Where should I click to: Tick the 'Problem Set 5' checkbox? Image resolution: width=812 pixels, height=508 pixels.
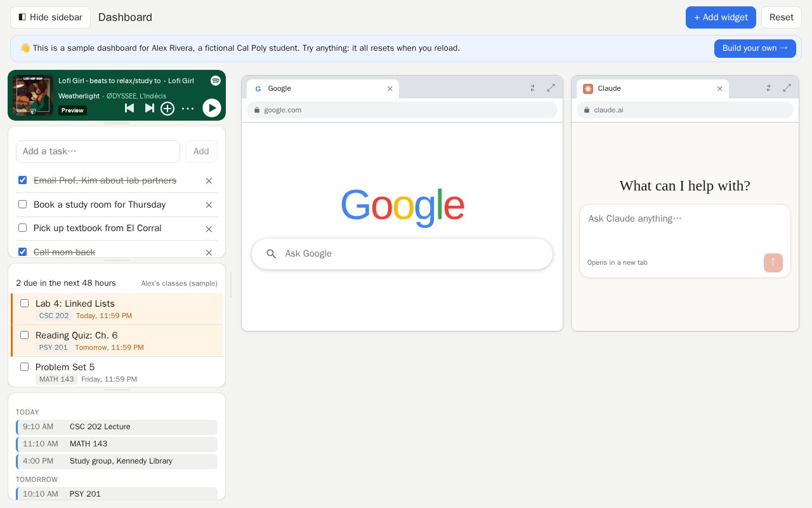click(25, 367)
